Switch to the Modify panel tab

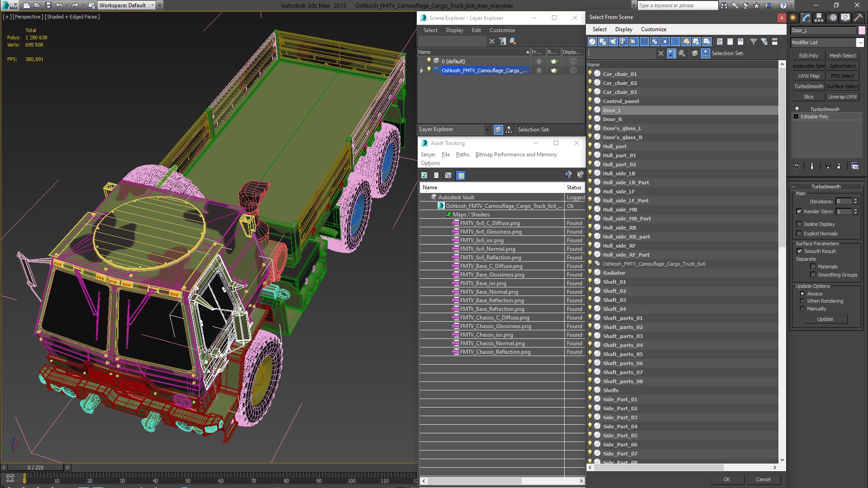pyautogui.click(x=806, y=18)
